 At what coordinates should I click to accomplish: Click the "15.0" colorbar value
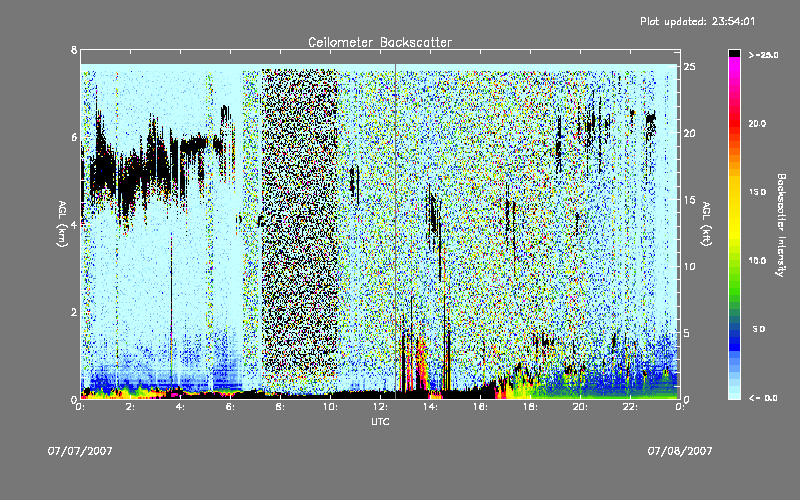[x=757, y=192]
